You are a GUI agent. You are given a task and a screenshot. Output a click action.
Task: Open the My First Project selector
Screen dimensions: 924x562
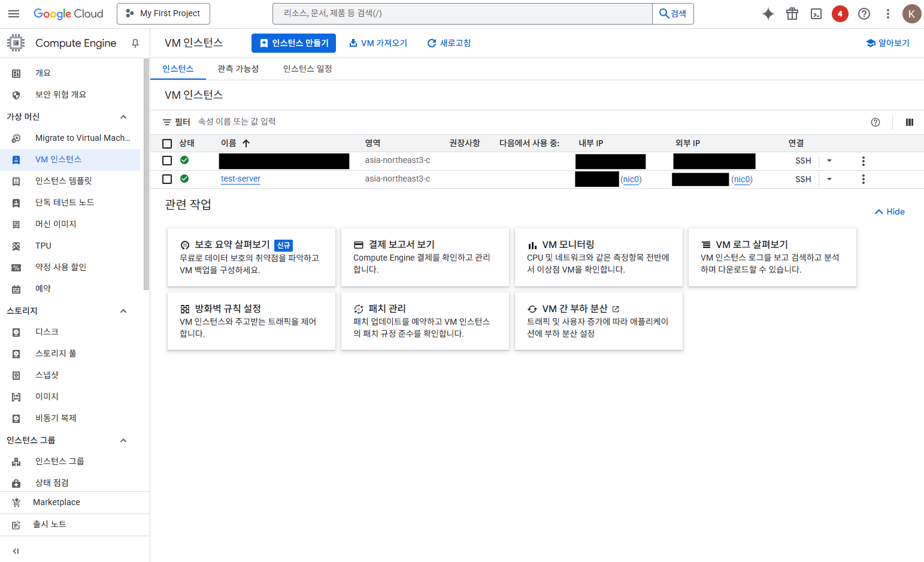coord(163,14)
